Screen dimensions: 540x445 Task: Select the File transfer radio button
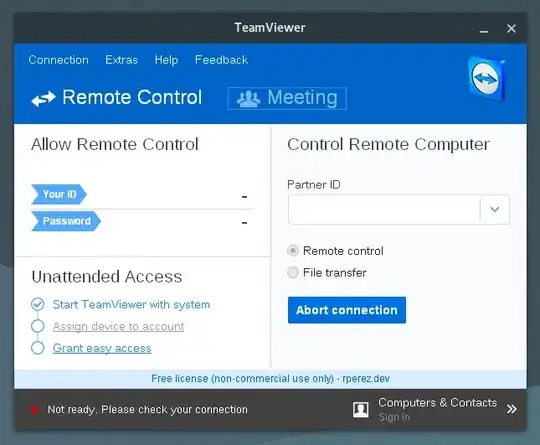(293, 272)
